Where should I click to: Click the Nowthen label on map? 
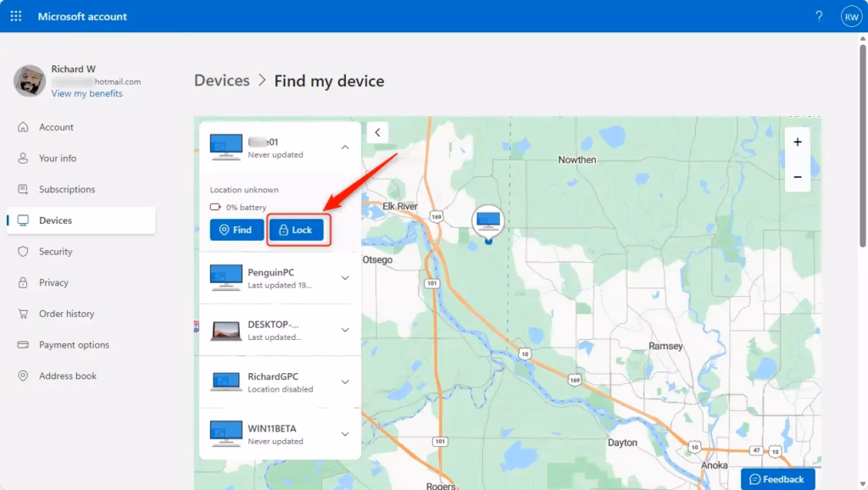[576, 160]
